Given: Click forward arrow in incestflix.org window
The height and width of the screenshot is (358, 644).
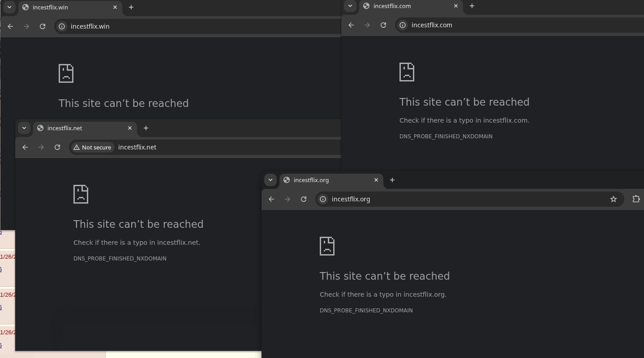Looking at the screenshot, I should tap(288, 199).
